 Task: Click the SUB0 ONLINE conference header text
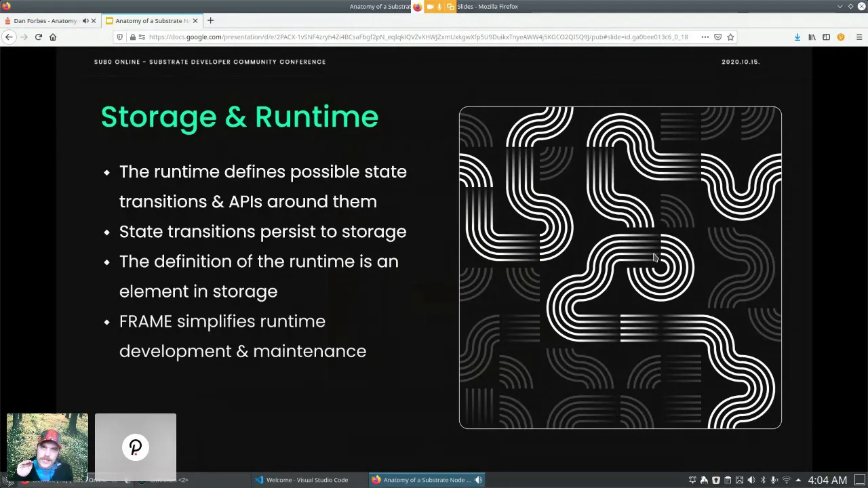click(x=210, y=62)
